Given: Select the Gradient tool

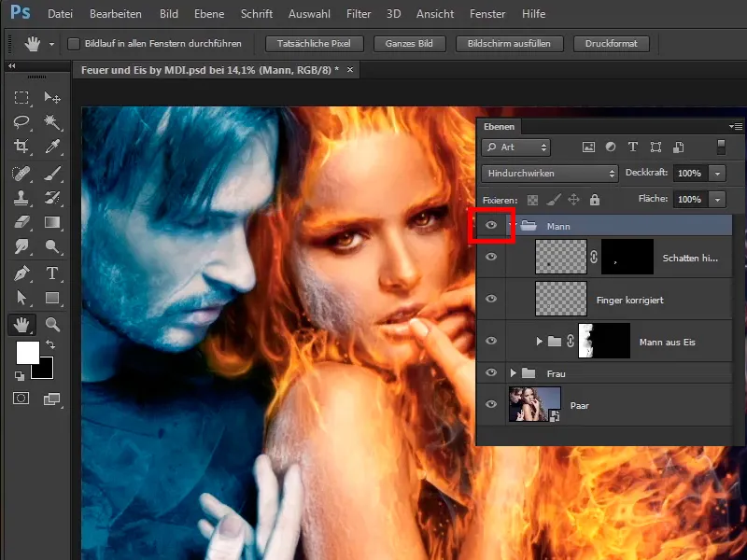Looking at the screenshot, I should point(52,222).
